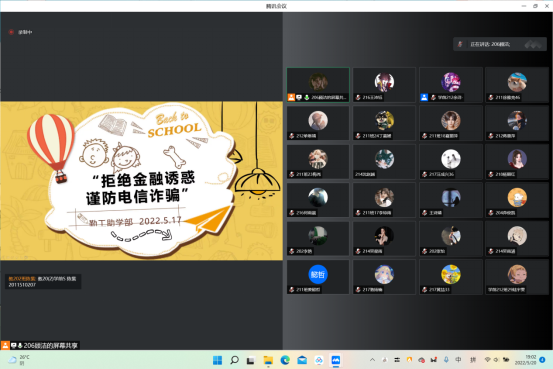Open the Windows Start menu
The image size is (553, 369).
coord(218,360)
